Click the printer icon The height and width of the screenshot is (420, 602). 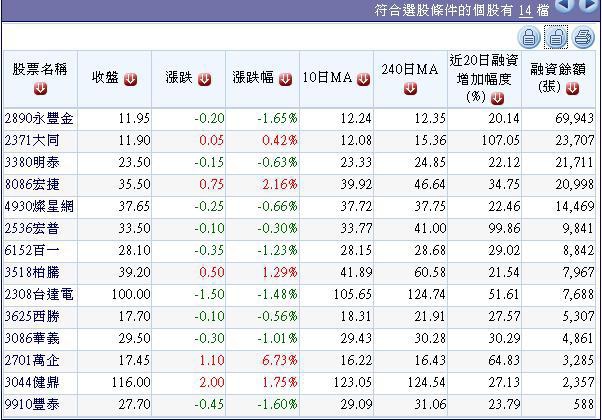coord(583,37)
